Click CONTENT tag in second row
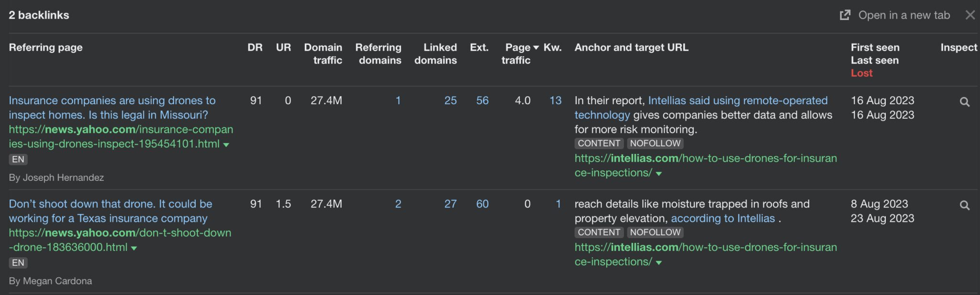This screenshot has height=295, width=980. (599, 232)
